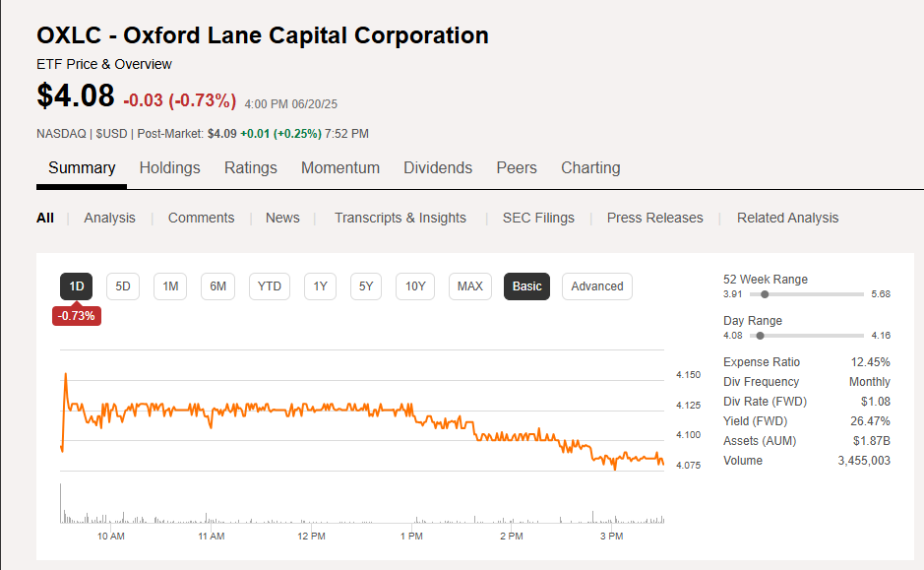Click the $4.08 price

[76, 95]
